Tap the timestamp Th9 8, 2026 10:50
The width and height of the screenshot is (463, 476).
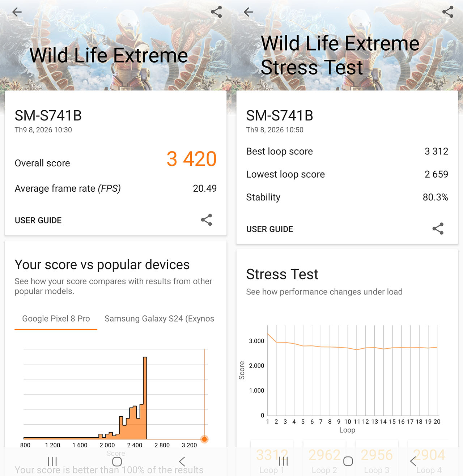275,130
